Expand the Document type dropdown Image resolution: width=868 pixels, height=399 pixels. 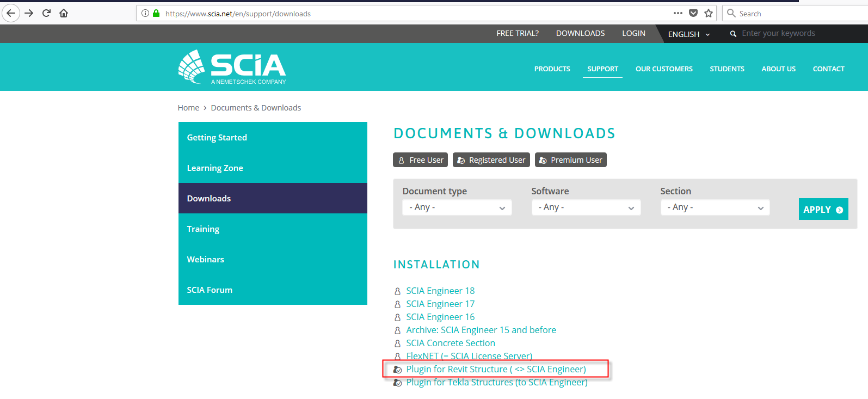point(457,207)
